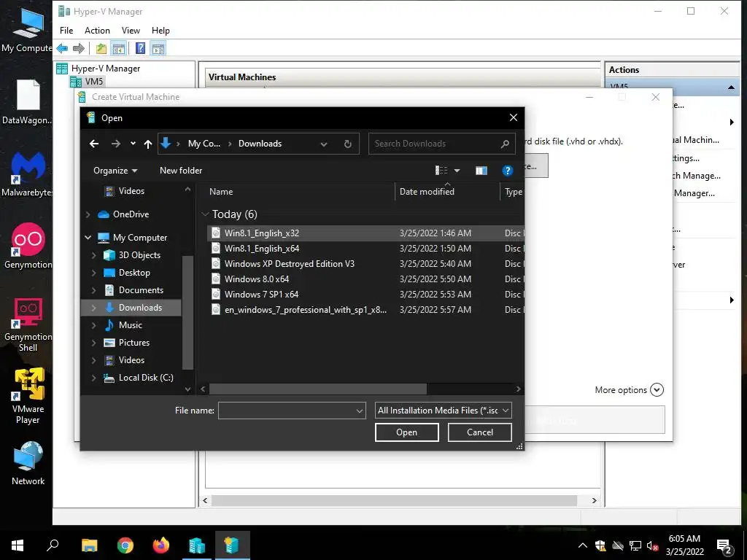Refresh the Downloads folder listing

tap(348, 144)
